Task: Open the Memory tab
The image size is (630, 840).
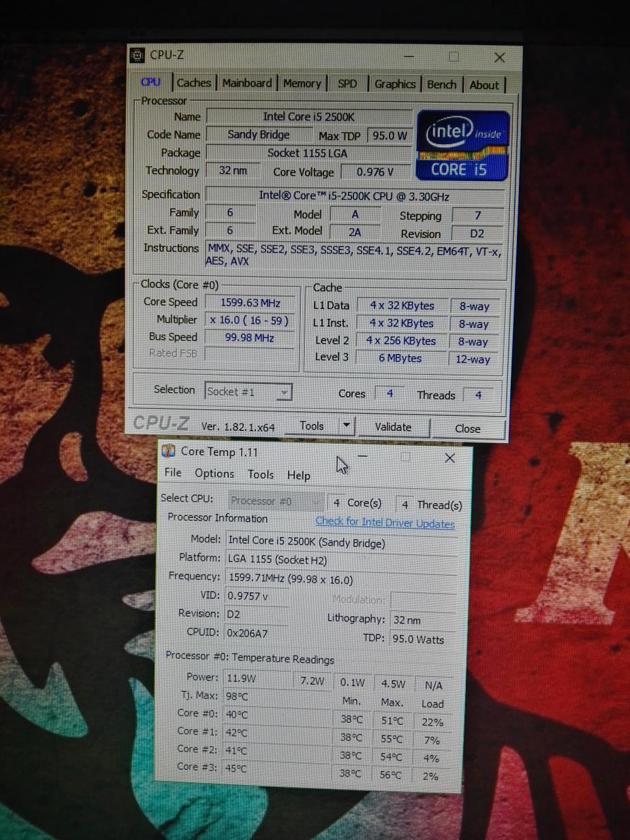Action: point(302,83)
